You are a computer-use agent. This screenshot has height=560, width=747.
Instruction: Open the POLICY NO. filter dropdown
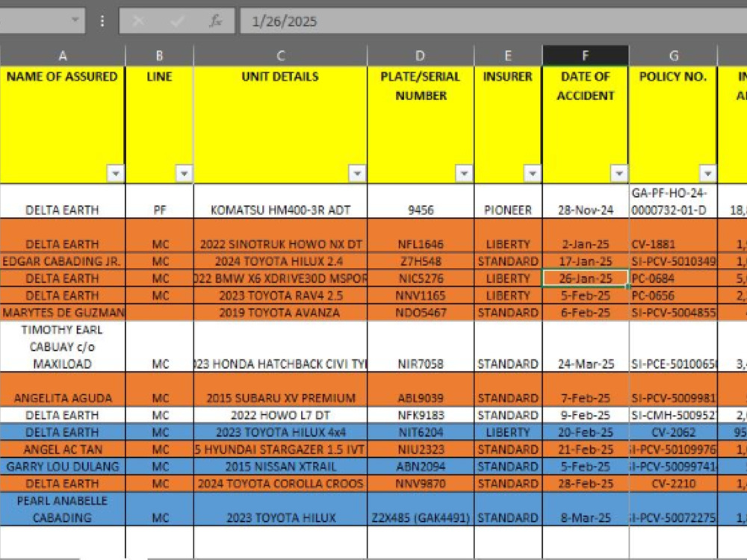tap(707, 174)
